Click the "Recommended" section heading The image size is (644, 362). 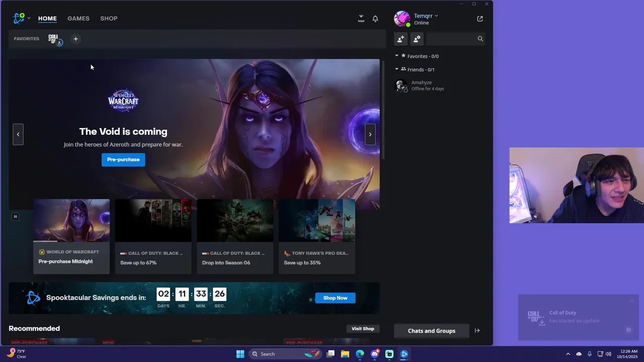[x=34, y=328]
